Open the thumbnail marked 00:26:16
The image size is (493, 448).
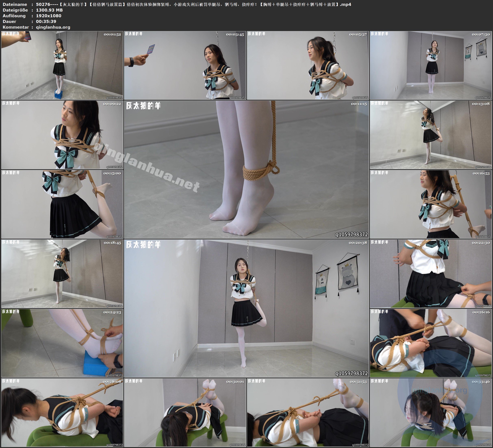tap(431, 343)
